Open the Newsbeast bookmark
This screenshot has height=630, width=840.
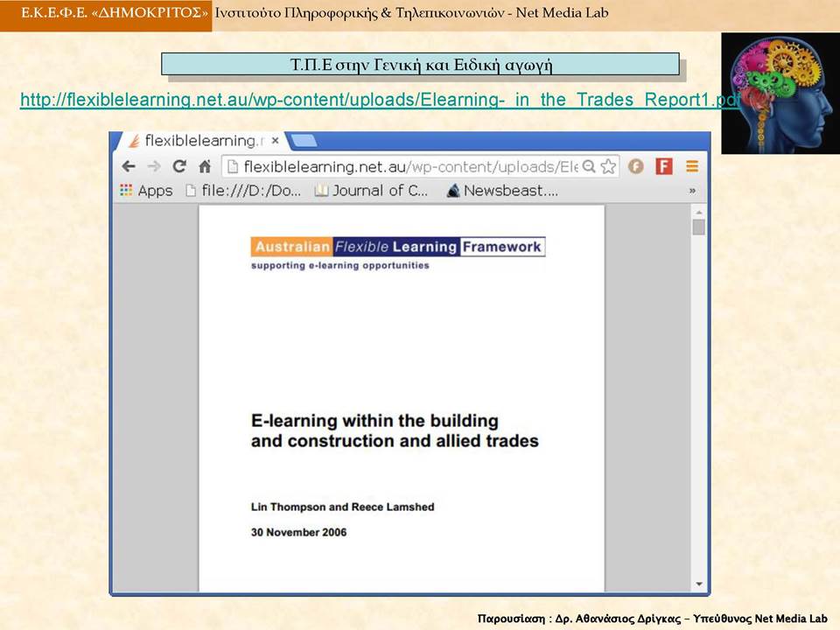(x=502, y=191)
